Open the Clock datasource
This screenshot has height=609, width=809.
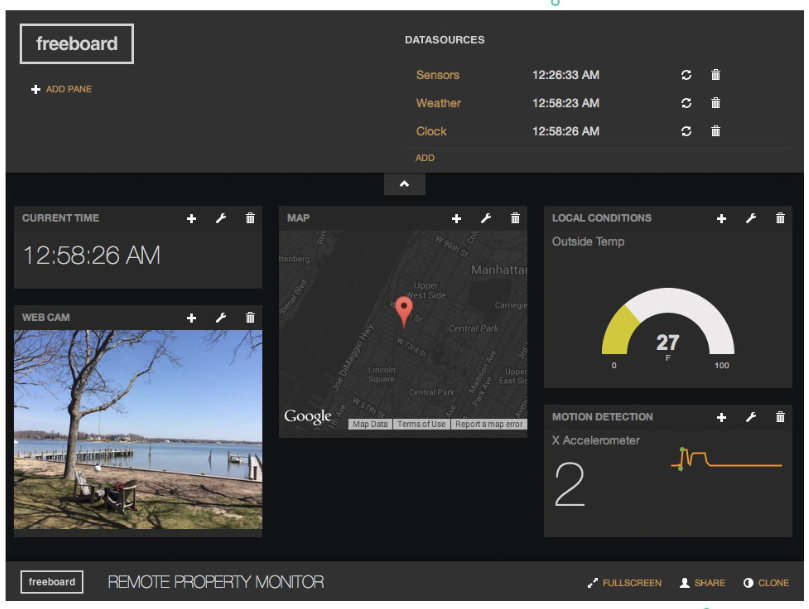431,131
